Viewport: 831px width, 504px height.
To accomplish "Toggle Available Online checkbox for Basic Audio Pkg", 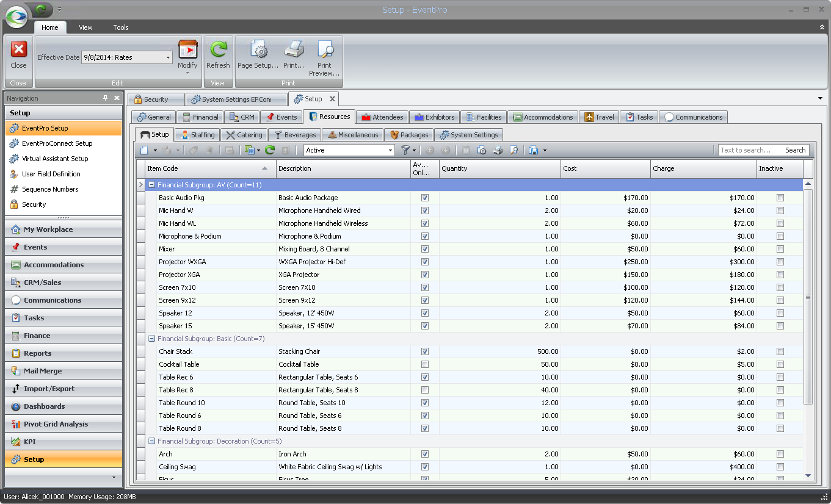I will (x=425, y=198).
